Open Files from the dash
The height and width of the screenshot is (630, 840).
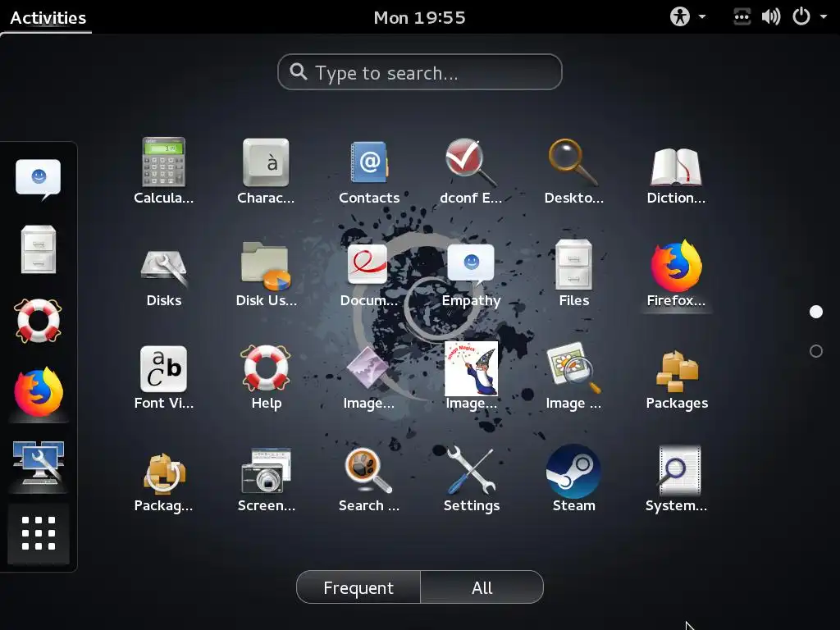38,249
